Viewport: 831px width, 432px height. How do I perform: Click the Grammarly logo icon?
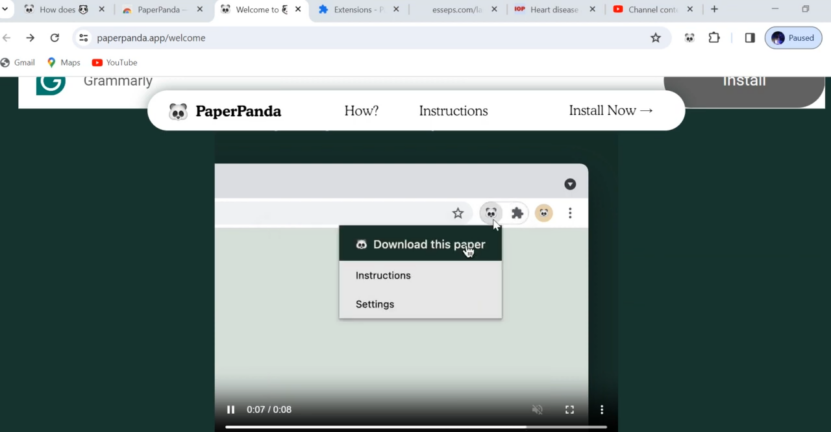(x=51, y=85)
